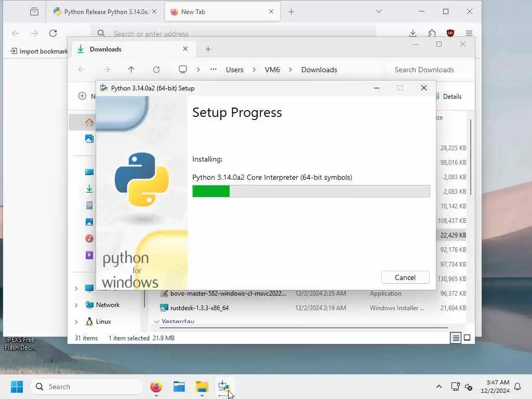Add a new File Explorer tab
This screenshot has width=532, height=399.
(208, 49)
